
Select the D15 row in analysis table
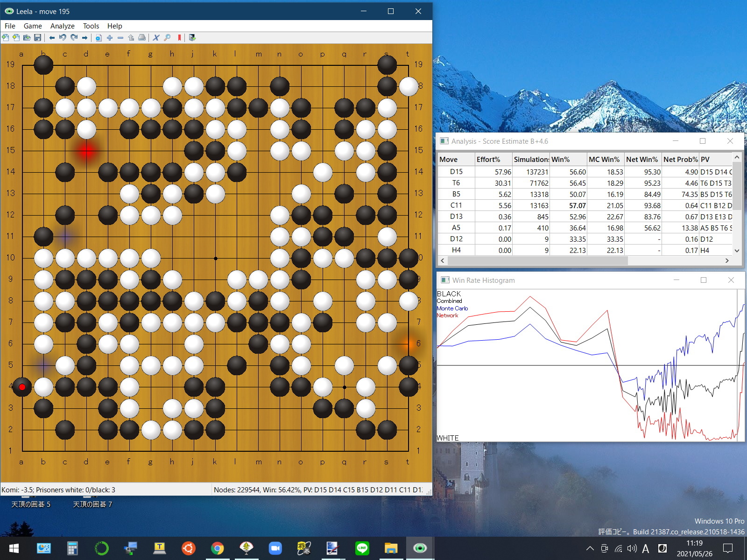coord(514,172)
